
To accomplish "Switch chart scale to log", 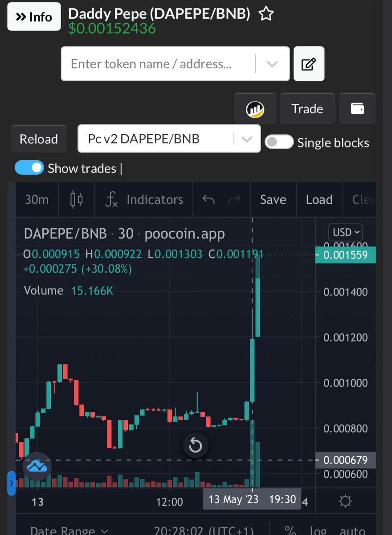I will (x=317, y=531).
